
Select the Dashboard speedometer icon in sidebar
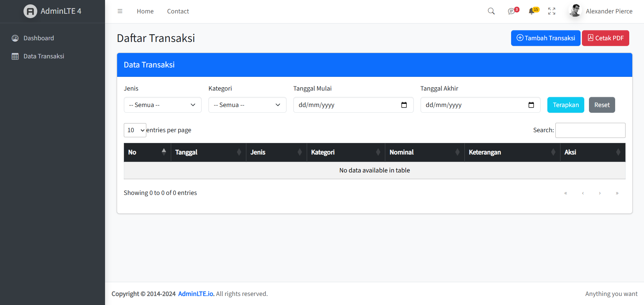pyautogui.click(x=15, y=38)
